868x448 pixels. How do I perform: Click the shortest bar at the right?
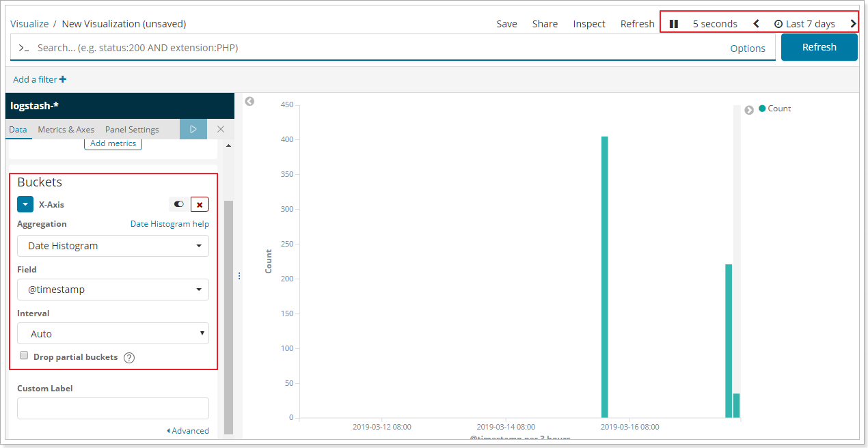(x=736, y=406)
